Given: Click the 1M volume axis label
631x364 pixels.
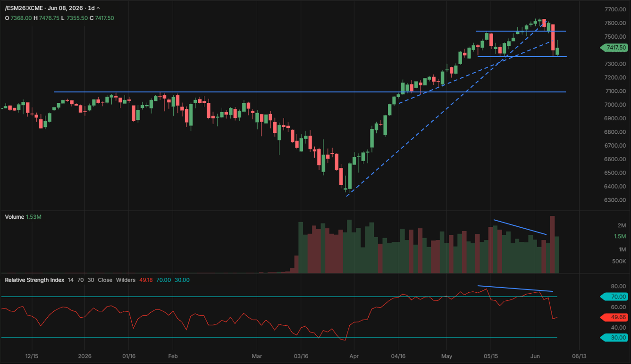Looking at the screenshot, I should pyautogui.click(x=622, y=249).
